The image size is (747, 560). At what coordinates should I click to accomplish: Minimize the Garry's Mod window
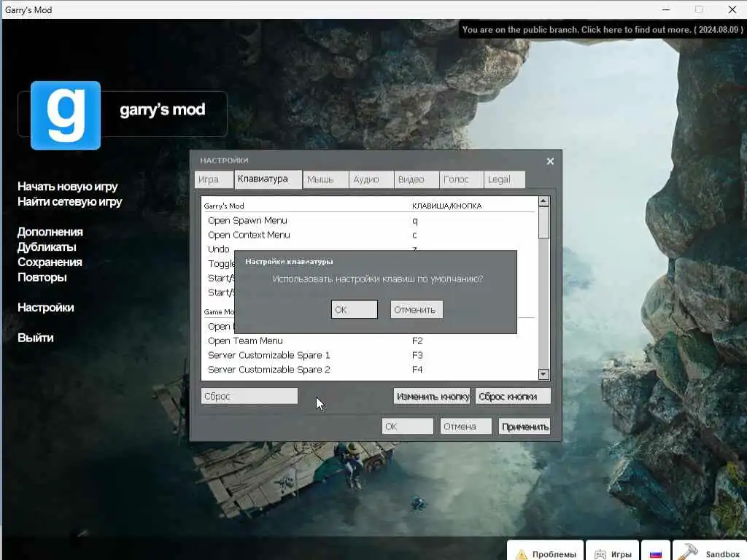(666, 9)
